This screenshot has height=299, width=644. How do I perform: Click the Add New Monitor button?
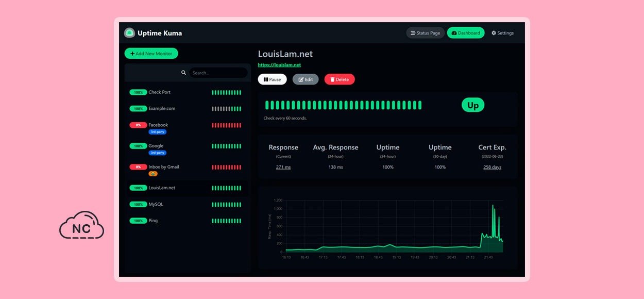pos(151,53)
